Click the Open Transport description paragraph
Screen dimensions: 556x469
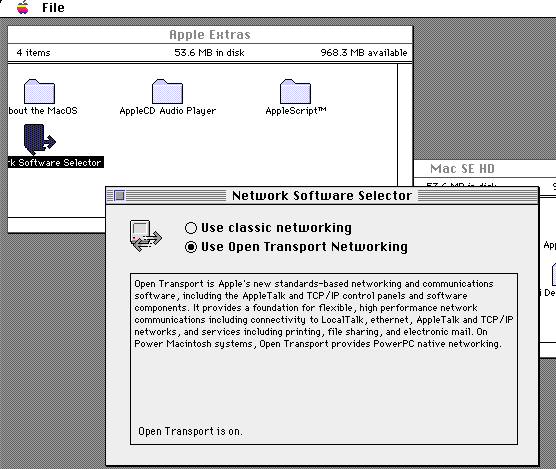(323, 314)
